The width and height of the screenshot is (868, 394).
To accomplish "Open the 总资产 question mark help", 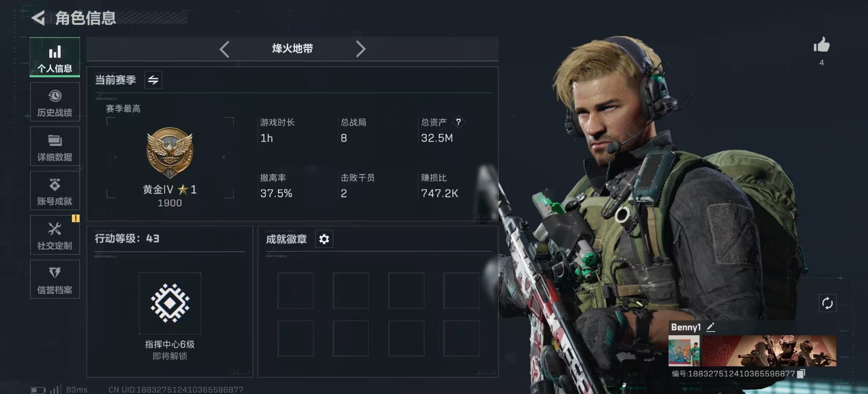I will [458, 122].
